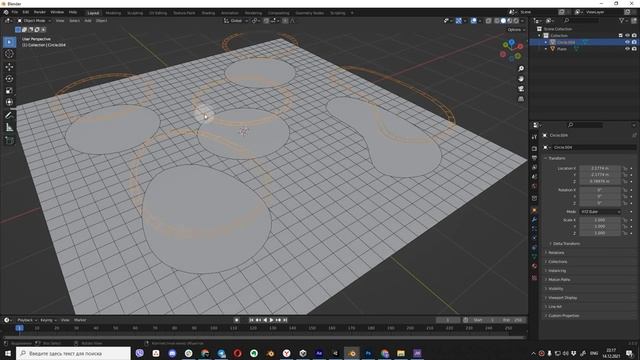Open the timeline Keying menu
640x360 pixels.
point(48,320)
